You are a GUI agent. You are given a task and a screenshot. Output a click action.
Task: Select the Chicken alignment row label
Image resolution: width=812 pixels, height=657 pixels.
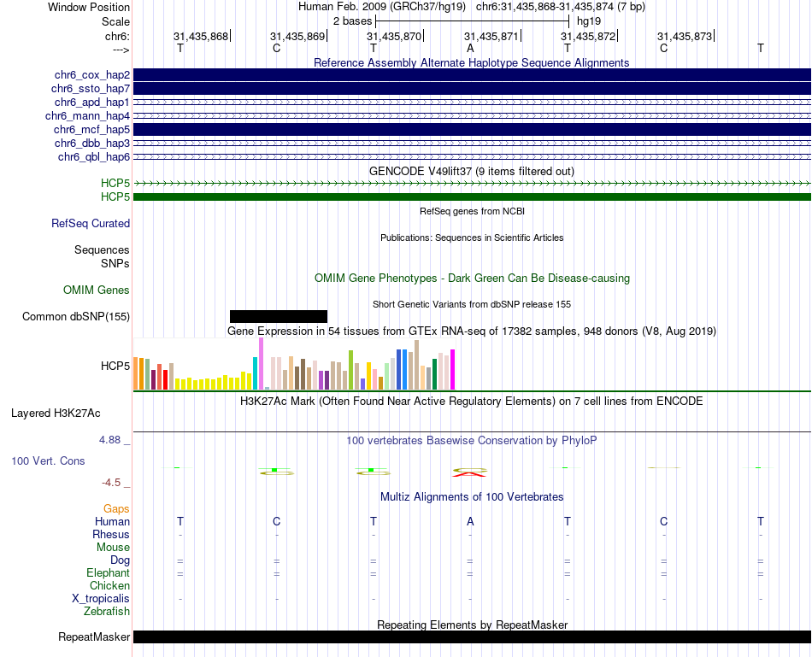(109, 586)
